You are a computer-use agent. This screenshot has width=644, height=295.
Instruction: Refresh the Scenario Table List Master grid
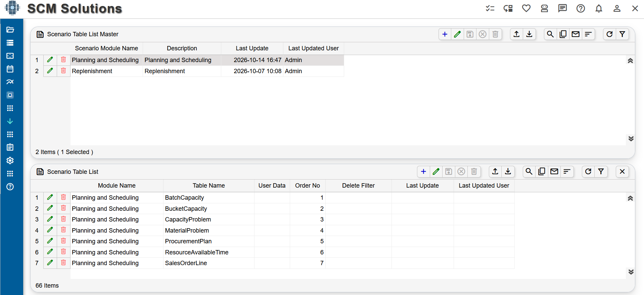(x=609, y=34)
